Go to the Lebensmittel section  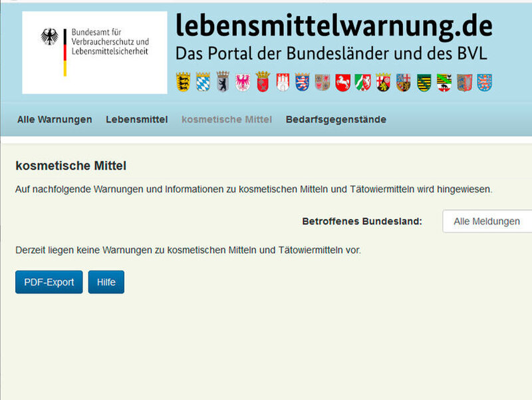coord(137,120)
